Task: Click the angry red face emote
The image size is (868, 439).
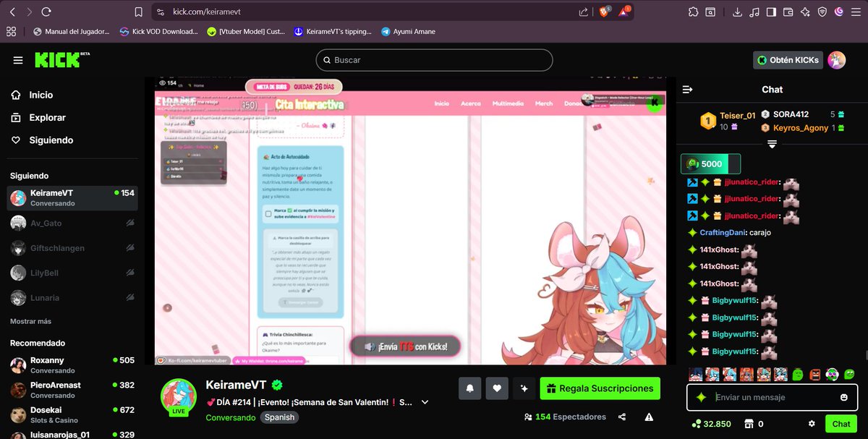Action: 815,375
